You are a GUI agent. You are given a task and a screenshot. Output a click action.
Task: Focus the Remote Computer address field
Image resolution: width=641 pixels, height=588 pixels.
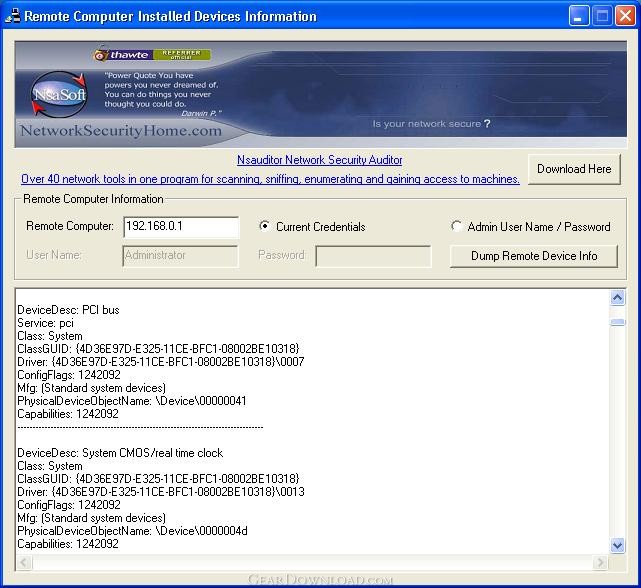pos(181,227)
